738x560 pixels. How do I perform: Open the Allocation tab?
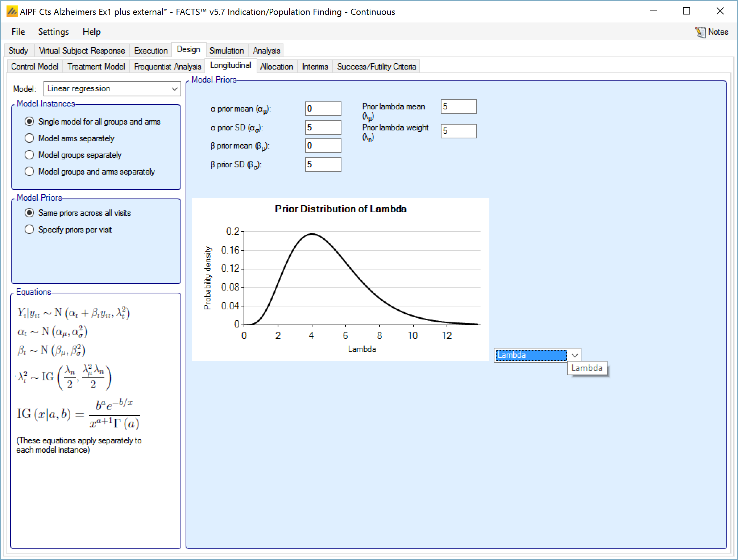click(x=276, y=67)
